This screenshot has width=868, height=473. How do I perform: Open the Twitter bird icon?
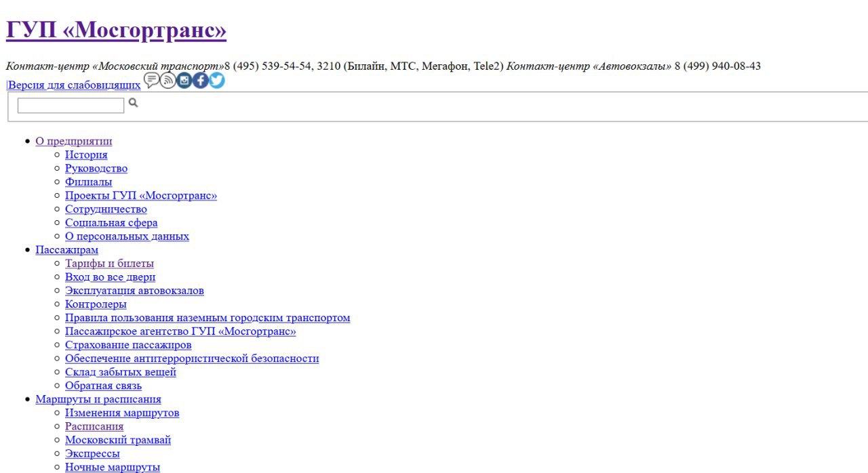pyautogui.click(x=216, y=81)
